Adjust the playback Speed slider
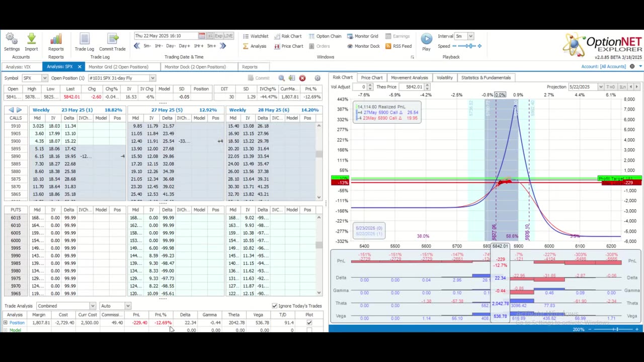 467,46
